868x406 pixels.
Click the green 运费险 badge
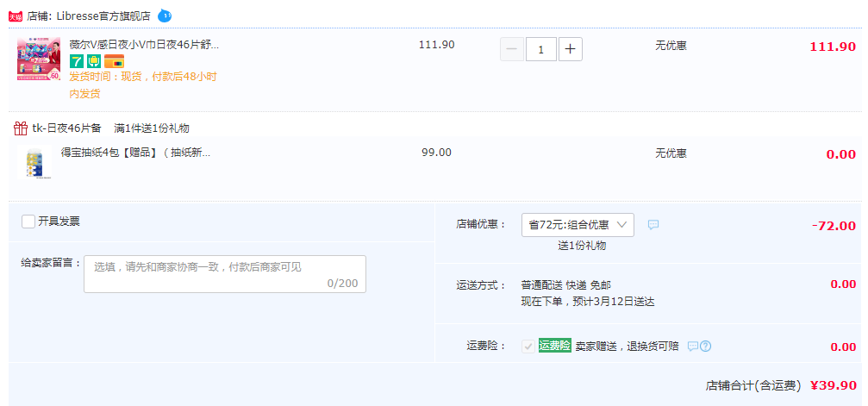click(555, 346)
